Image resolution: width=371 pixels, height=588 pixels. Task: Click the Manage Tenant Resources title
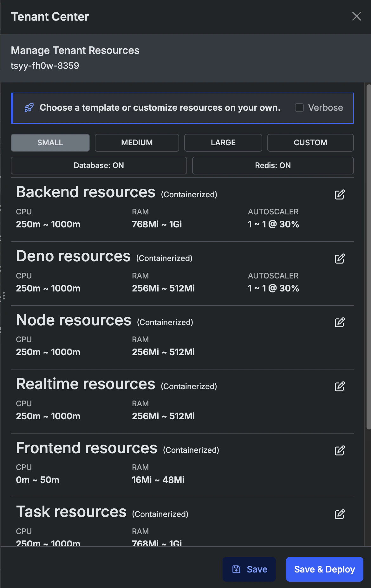(75, 50)
